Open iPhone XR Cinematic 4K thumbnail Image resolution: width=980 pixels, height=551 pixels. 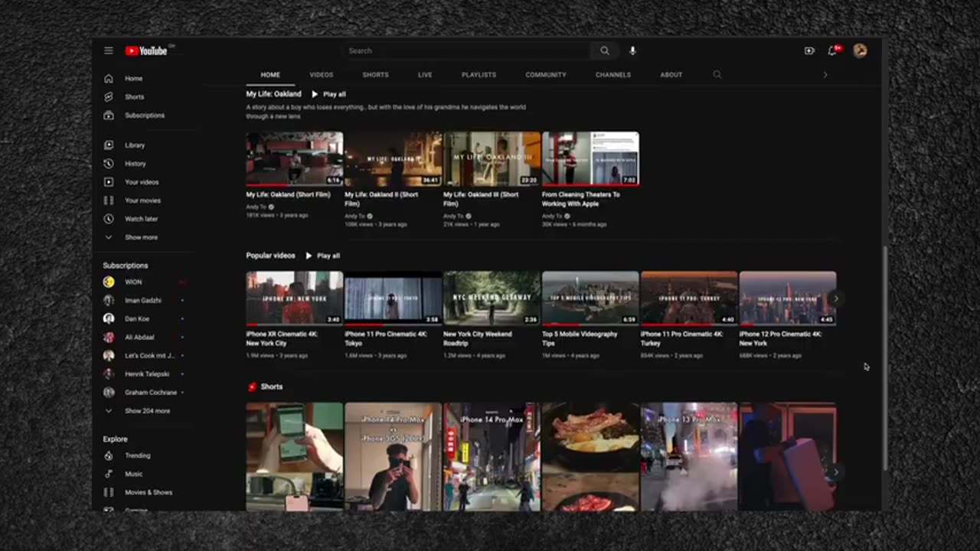(x=295, y=298)
